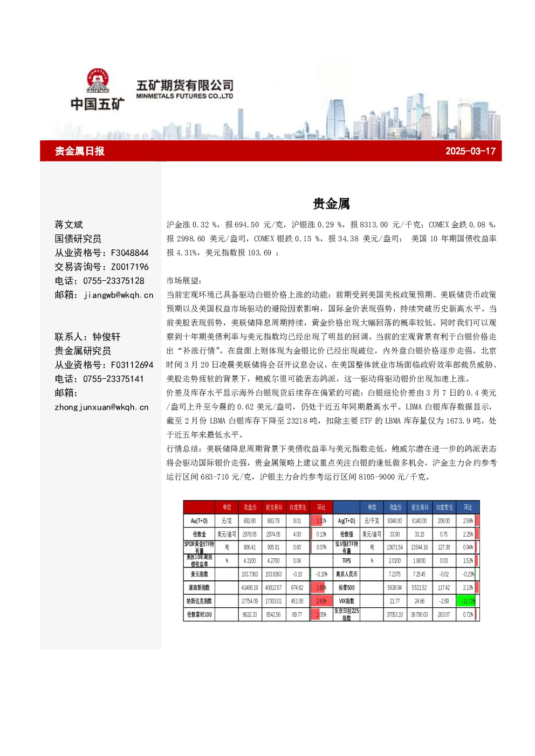Click the qualification number F03112694

click(x=132, y=365)
